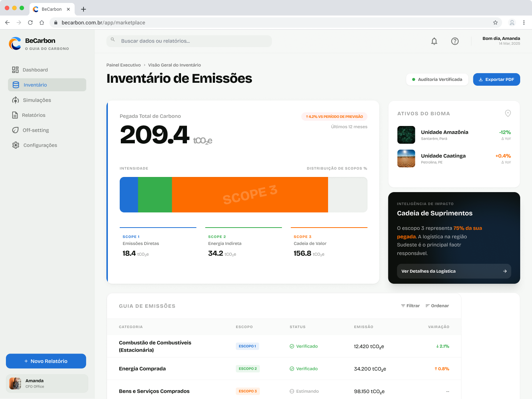Toggle the Estimado status on Bens e Serviços
Image resolution: width=532 pixels, height=399 pixels.
[x=304, y=391]
